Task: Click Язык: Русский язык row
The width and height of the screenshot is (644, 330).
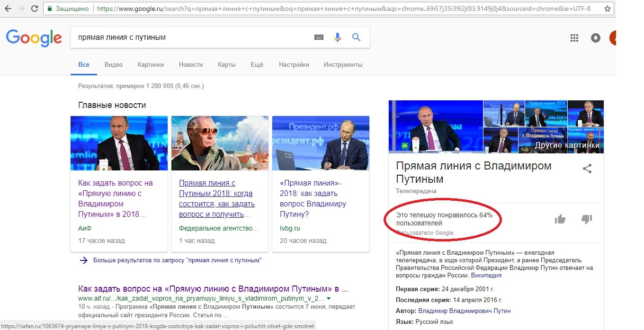Action: click(x=424, y=321)
